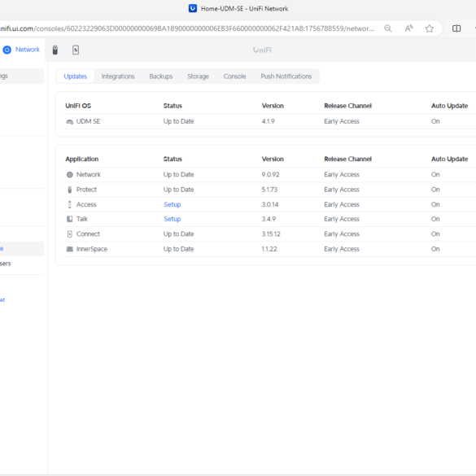Click Connect version 3.15.12

(271, 234)
